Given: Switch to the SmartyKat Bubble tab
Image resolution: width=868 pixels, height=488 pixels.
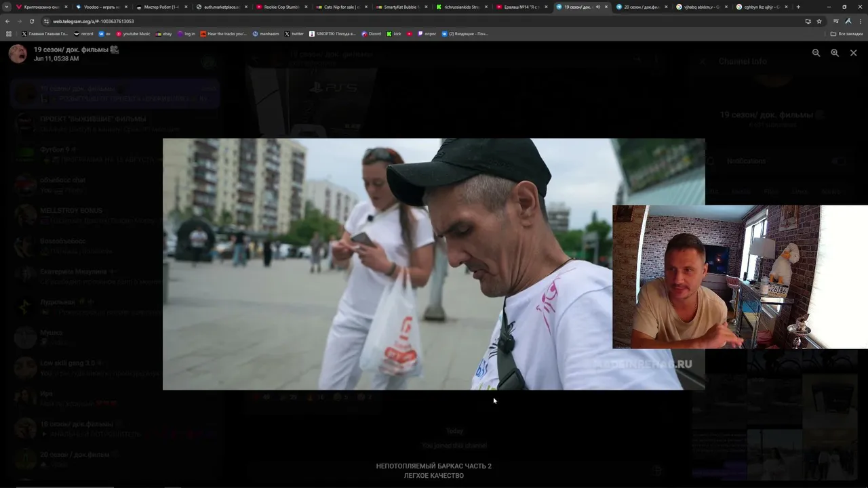Looking at the screenshot, I should (400, 7).
